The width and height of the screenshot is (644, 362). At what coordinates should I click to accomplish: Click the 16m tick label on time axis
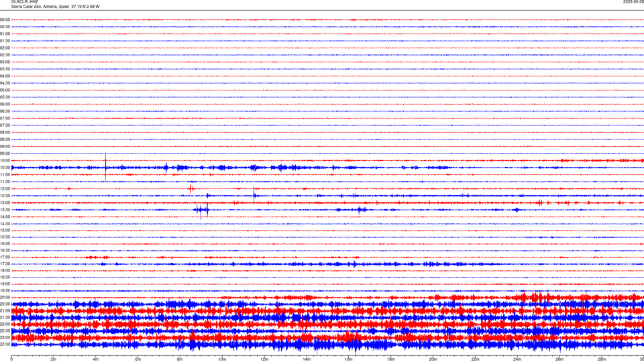coord(349,359)
